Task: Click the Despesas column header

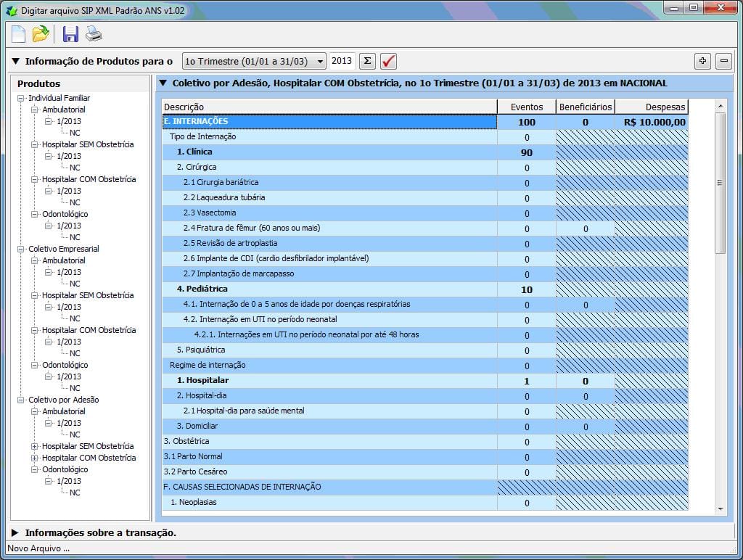Action: 652,107
